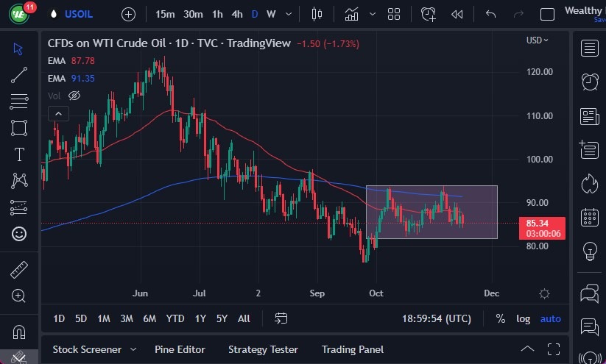The image size is (606, 364).
Task: Enable percent scale mode
Action: click(501, 318)
